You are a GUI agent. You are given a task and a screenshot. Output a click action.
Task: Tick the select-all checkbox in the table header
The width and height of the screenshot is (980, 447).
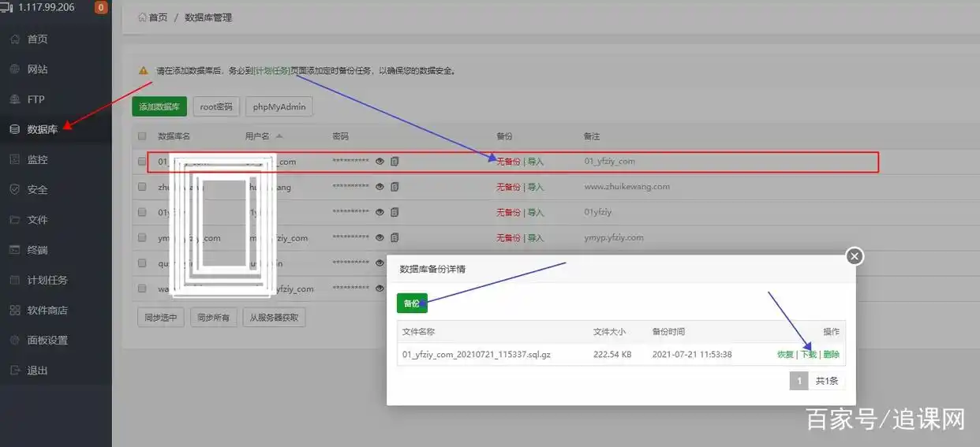click(x=142, y=136)
